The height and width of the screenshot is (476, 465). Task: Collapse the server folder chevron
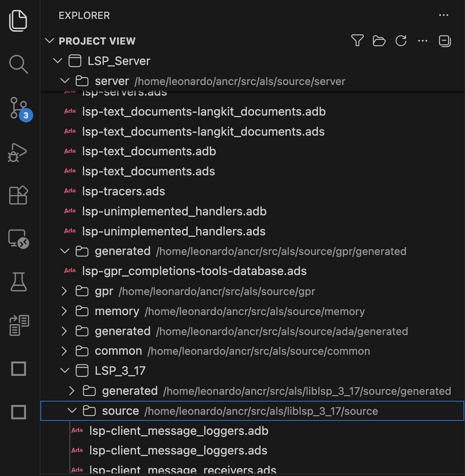pyautogui.click(x=65, y=81)
